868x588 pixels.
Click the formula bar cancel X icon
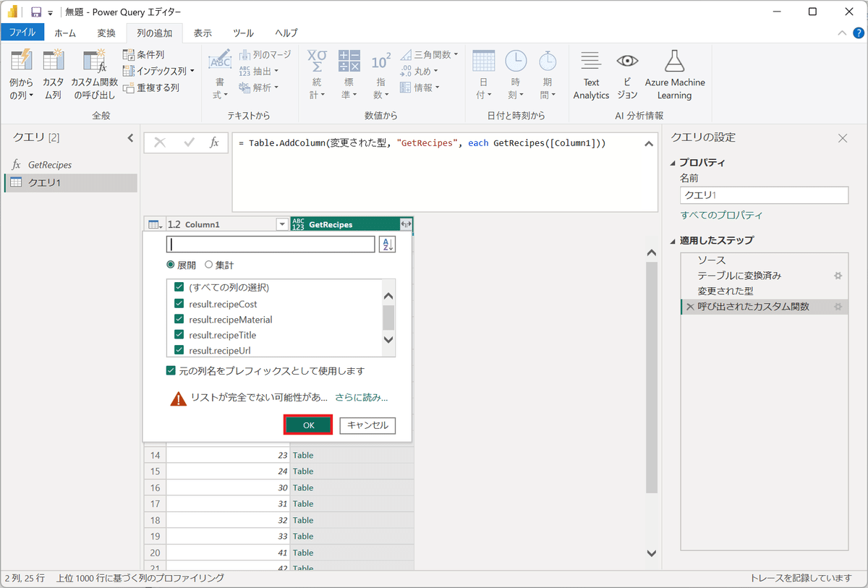[x=160, y=142]
